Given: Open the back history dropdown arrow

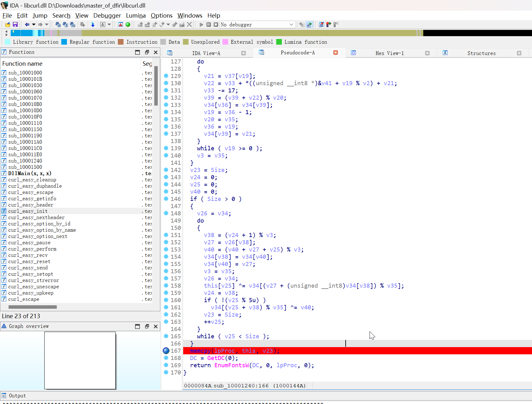Looking at the screenshot, I should 34,25.
